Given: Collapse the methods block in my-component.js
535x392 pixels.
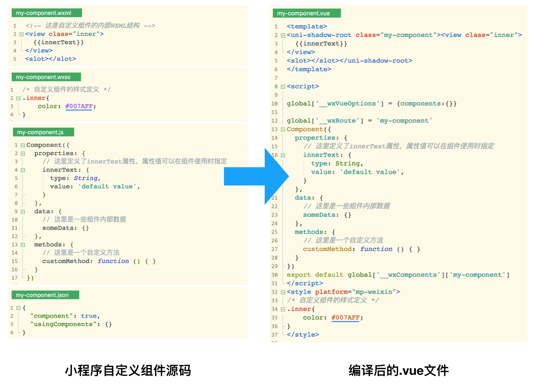Looking at the screenshot, I should (x=23, y=245).
